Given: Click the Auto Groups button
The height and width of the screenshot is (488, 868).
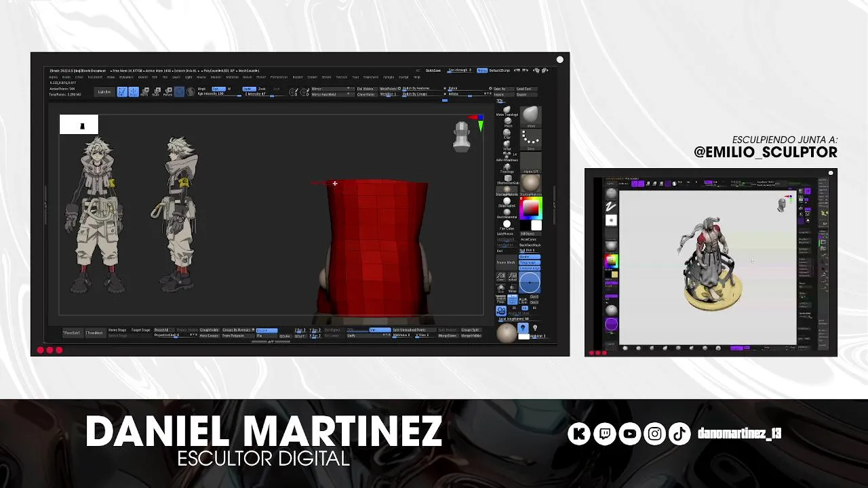Looking at the screenshot, I should (209, 335).
